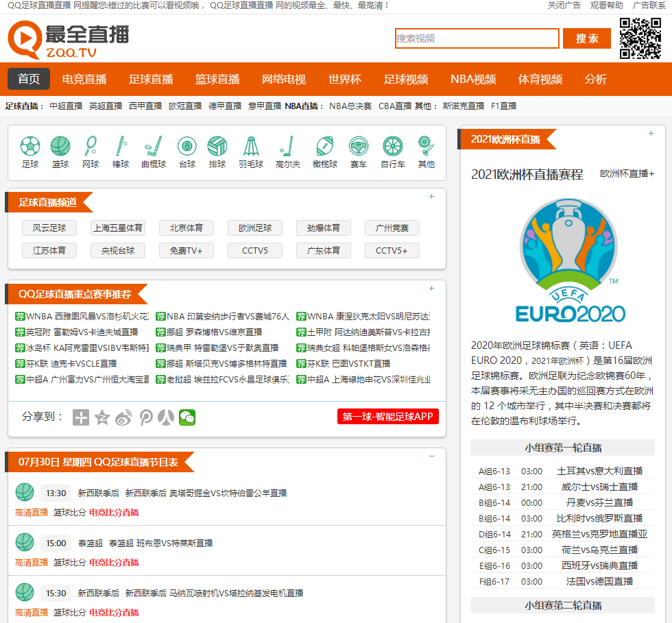Open 观看帮助 top link
The image size is (672, 623).
606,5
